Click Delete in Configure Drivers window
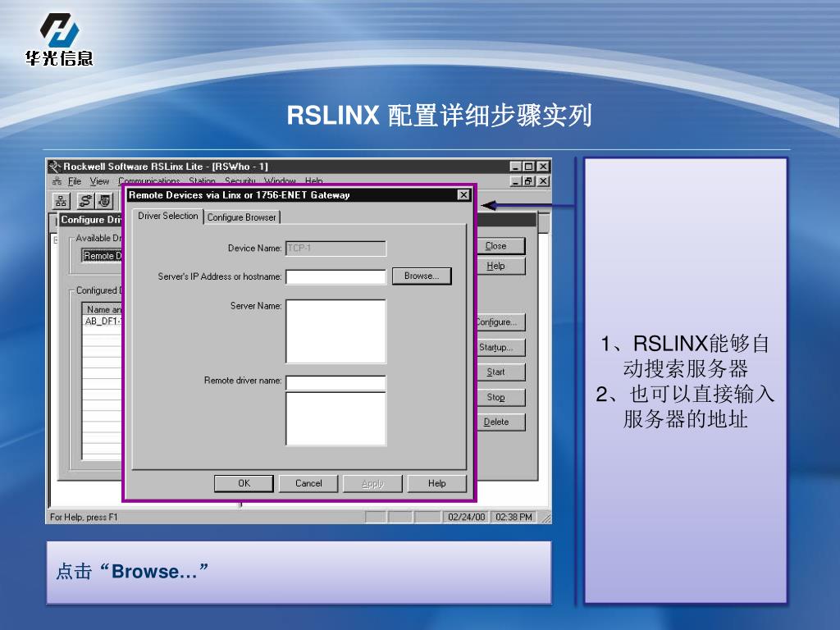The height and width of the screenshot is (630, 840). tap(500, 422)
